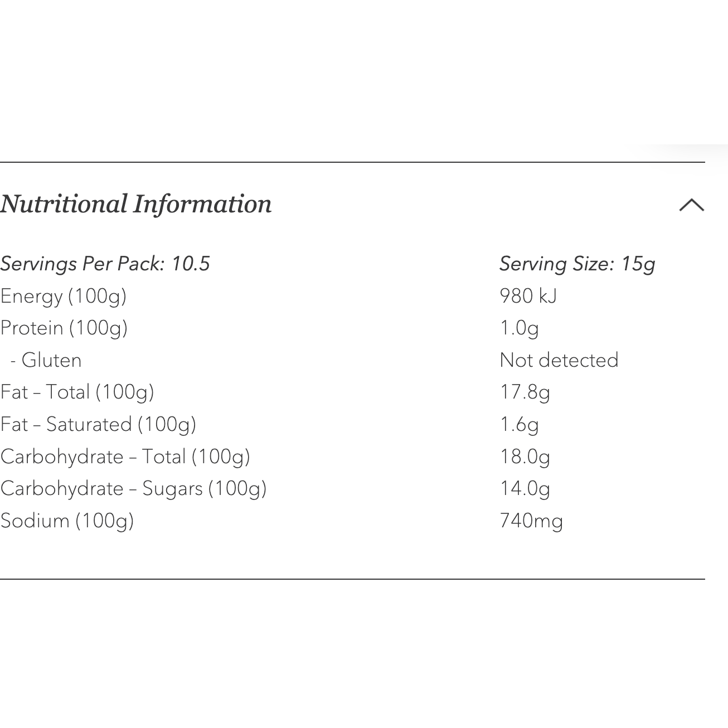
Task: Click the 1.0g protein value
Action: coord(520,328)
